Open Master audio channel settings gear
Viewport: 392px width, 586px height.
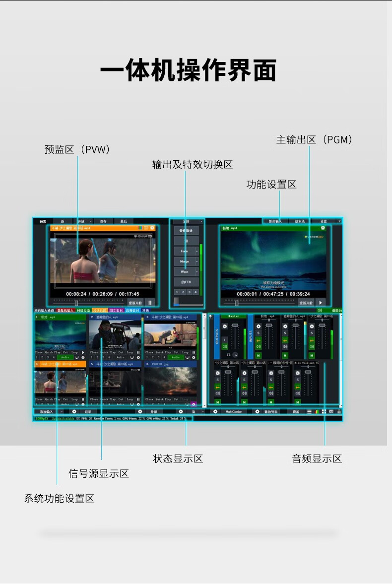click(224, 326)
